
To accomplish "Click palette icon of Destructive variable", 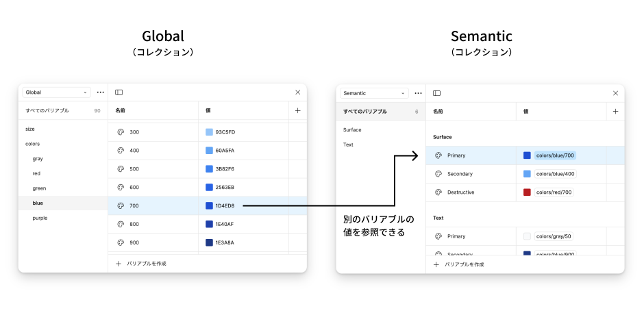I will [x=438, y=192].
